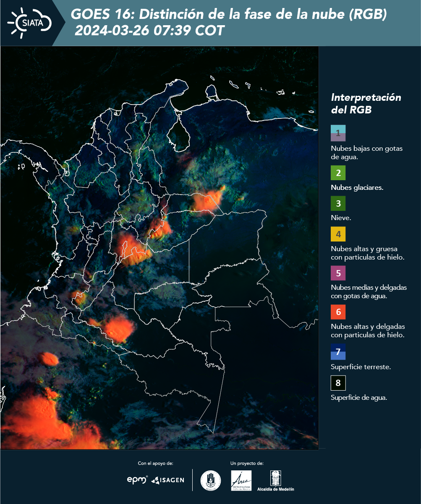Screen dimensions: 421x504
Task: Click the SIATA sun-and-cloud logo
Action: pos(29,22)
